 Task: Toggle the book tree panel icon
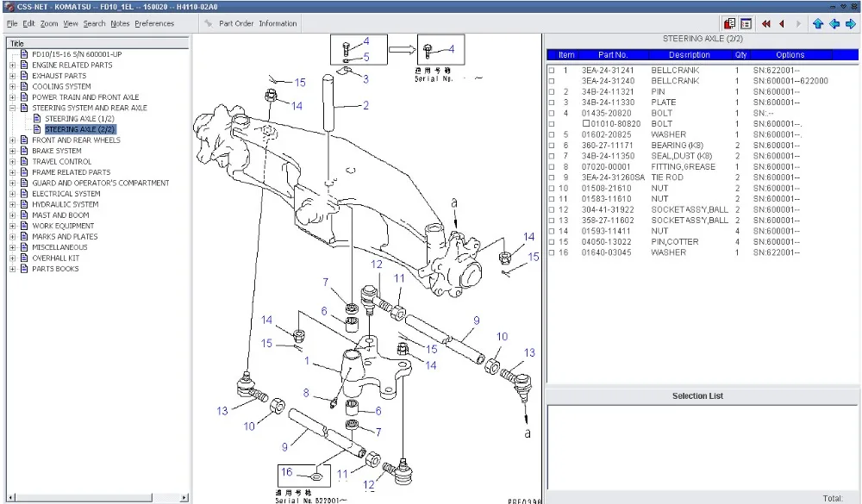point(729,23)
